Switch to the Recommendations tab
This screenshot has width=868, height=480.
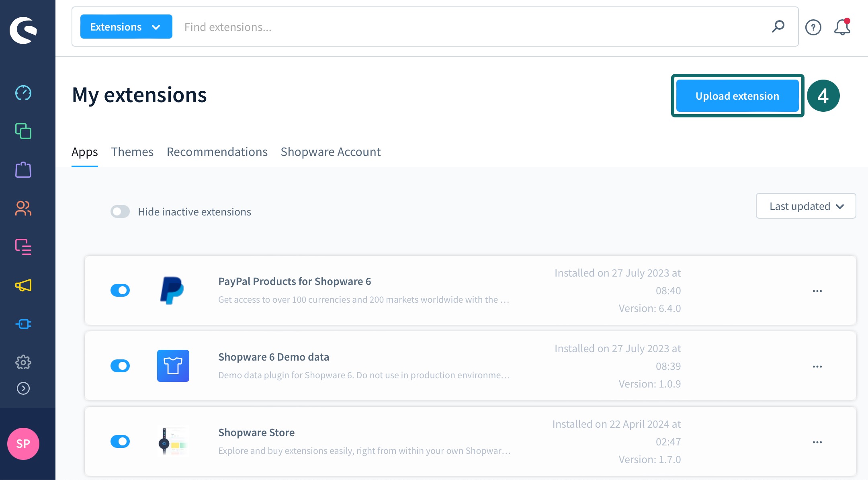point(217,152)
